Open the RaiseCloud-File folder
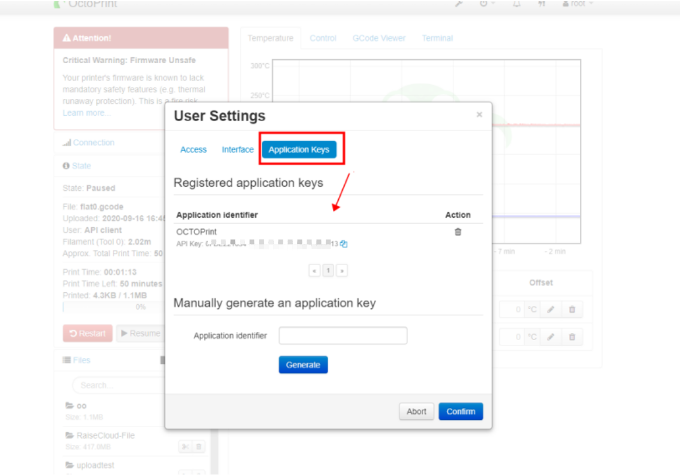This screenshot has height=476, width=680. pyautogui.click(x=105, y=435)
